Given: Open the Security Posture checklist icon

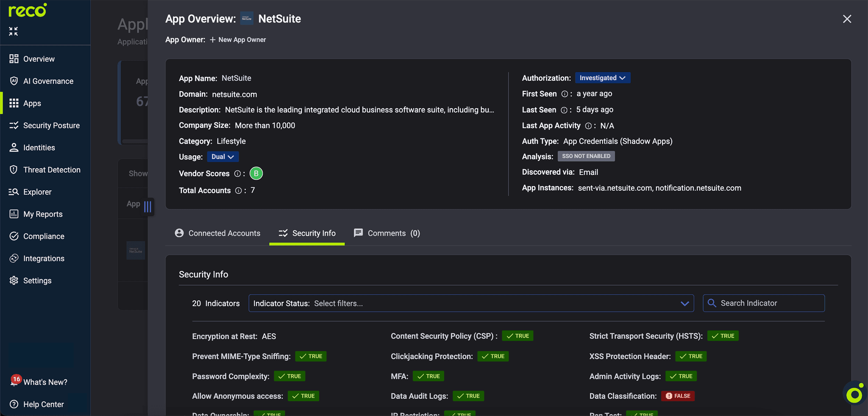Looking at the screenshot, I should [14, 126].
